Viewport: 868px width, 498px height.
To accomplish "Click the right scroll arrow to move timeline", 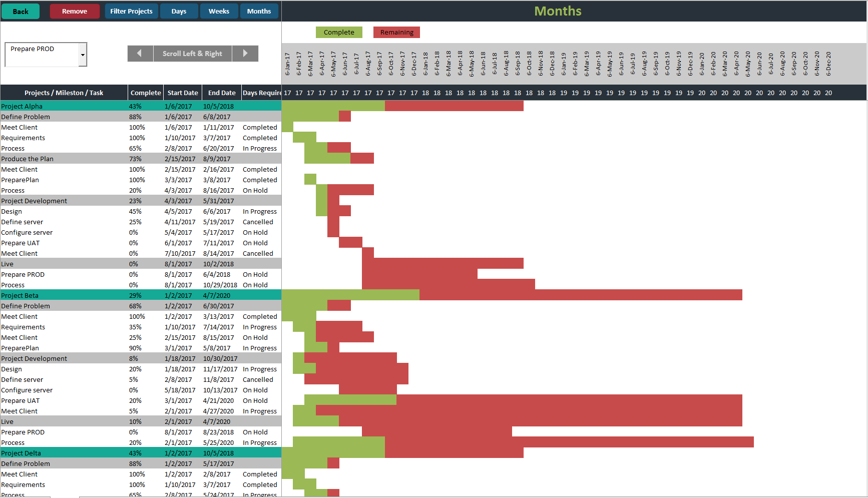I will click(245, 54).
